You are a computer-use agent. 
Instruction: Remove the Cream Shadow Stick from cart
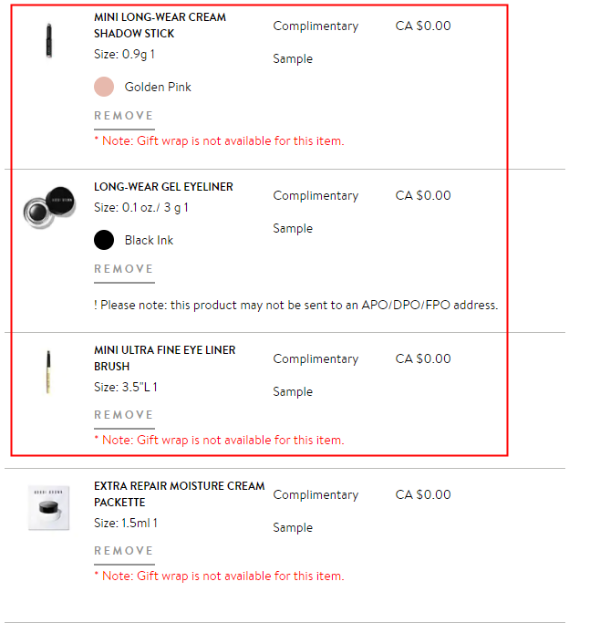124,116
